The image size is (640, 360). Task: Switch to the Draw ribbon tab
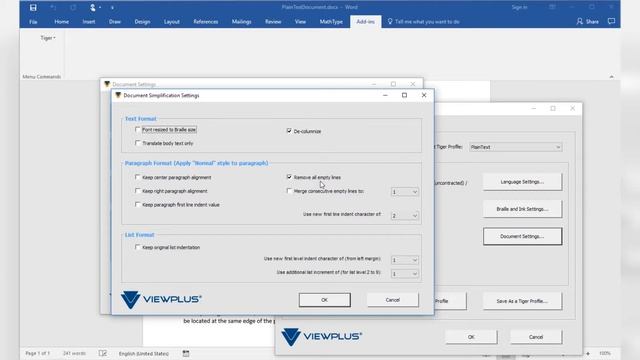[115, 22]
